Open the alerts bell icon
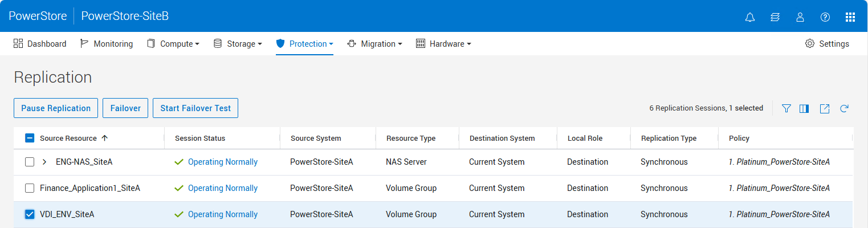Viewport: 868px width, 228px height. click(750, 17)
